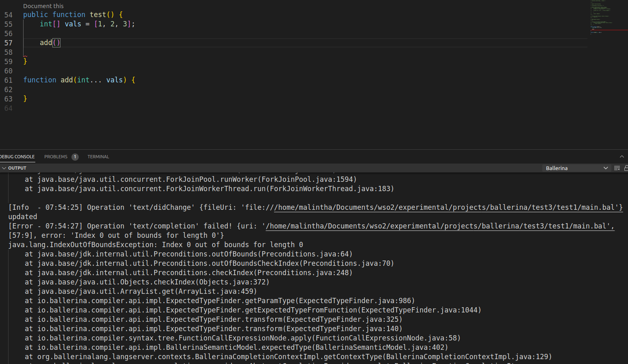
Task: Click 'ExpectedTypeFinder.transform(ExpectedTypeFinder.java:140)' line
Action: 214,329
